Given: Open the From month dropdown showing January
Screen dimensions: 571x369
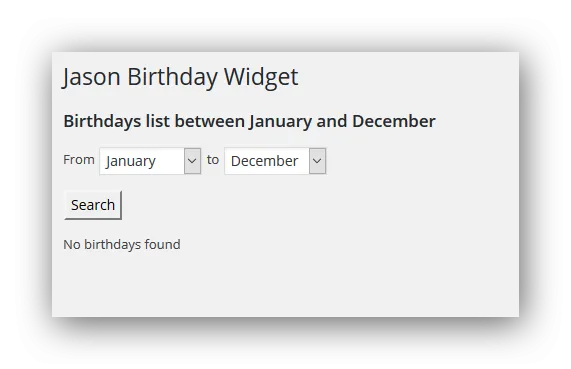Looking at the screenshot, I should pyautogui.click(x=150, y=161).
